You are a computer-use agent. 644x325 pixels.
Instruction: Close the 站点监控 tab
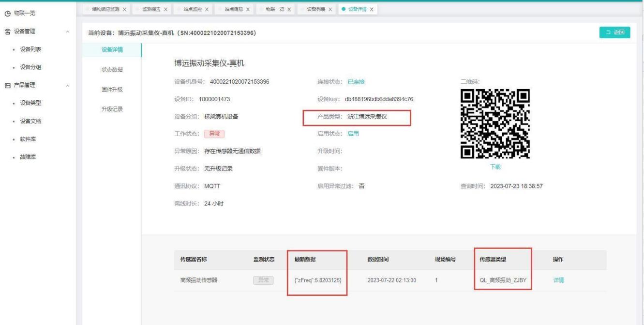[x=207, y=9]
